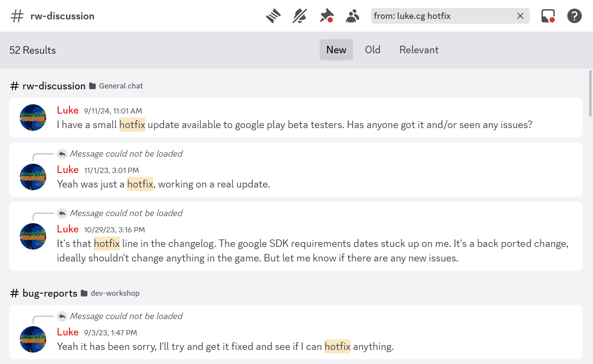
Task: Sort results by Old
Action: [372, 50]
